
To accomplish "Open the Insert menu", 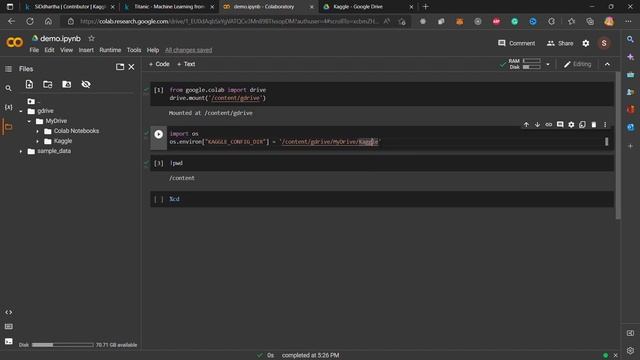I will coord(86,50).
